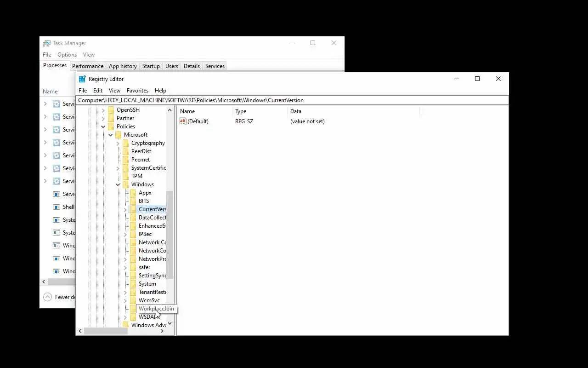Click the Registry Editor title bar icon

[82, 79]
